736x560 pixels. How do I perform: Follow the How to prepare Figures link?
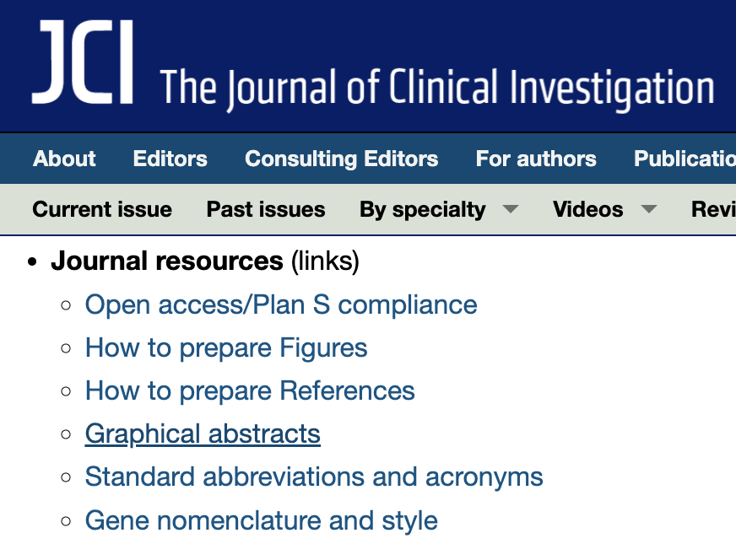click(x=226, y=348)
